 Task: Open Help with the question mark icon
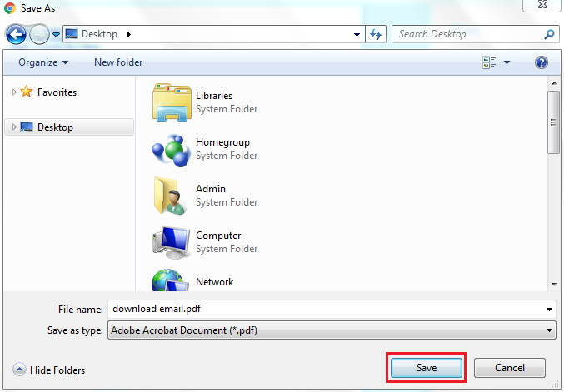click(542, 62)
